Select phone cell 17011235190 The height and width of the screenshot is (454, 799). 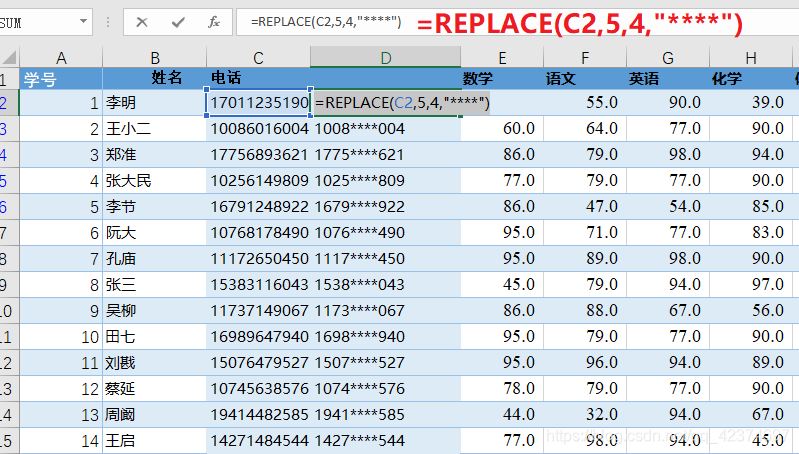coord(258,103)
